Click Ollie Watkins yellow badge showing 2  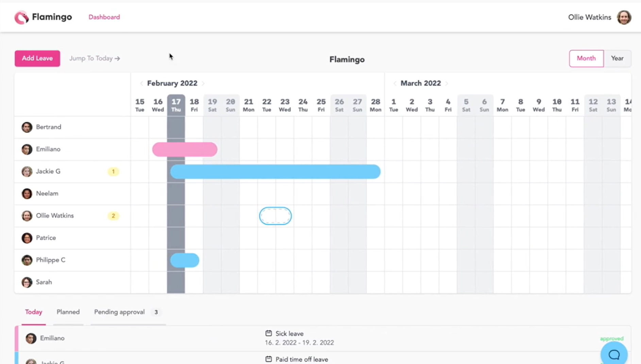tap(113, 216)
